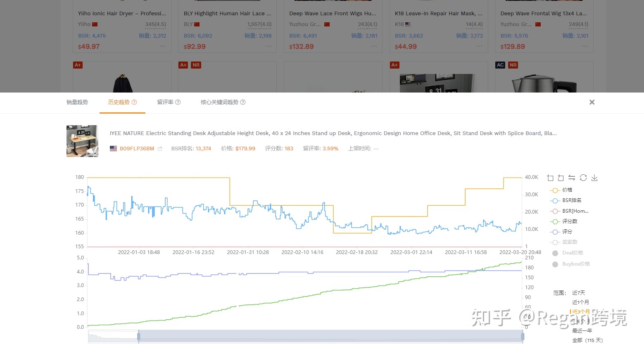Click BSR: 6,092 on BLY card

point(198,36)
